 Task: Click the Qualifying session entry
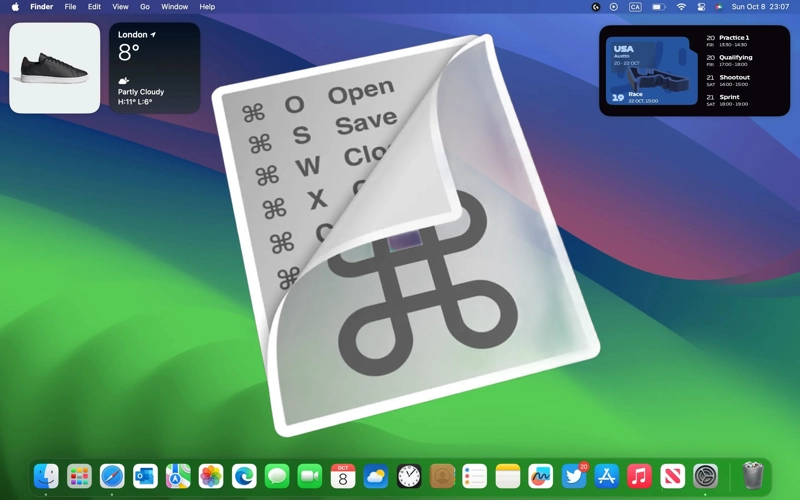point(730,61)
